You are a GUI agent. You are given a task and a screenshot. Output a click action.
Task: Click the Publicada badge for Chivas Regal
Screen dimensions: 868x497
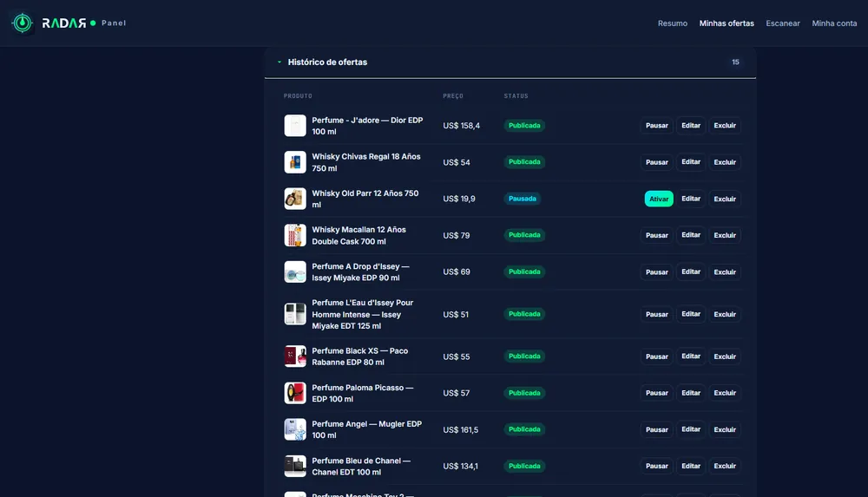(x=524, y=162)
